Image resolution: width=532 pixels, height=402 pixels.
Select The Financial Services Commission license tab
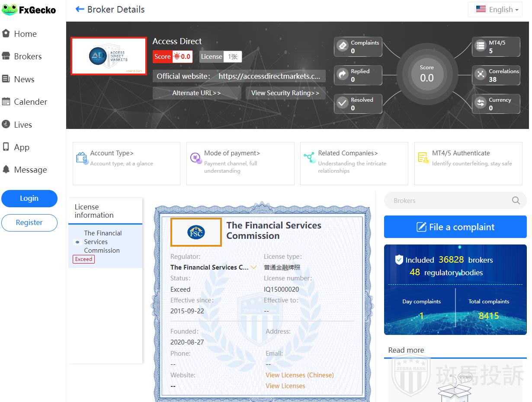tap(103, 242)
